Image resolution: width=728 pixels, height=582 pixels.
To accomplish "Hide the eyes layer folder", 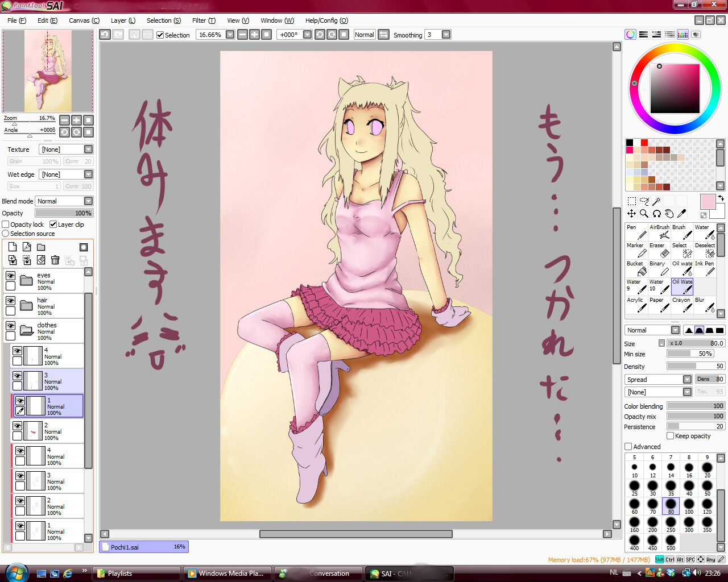I will (x=10, y=276).
